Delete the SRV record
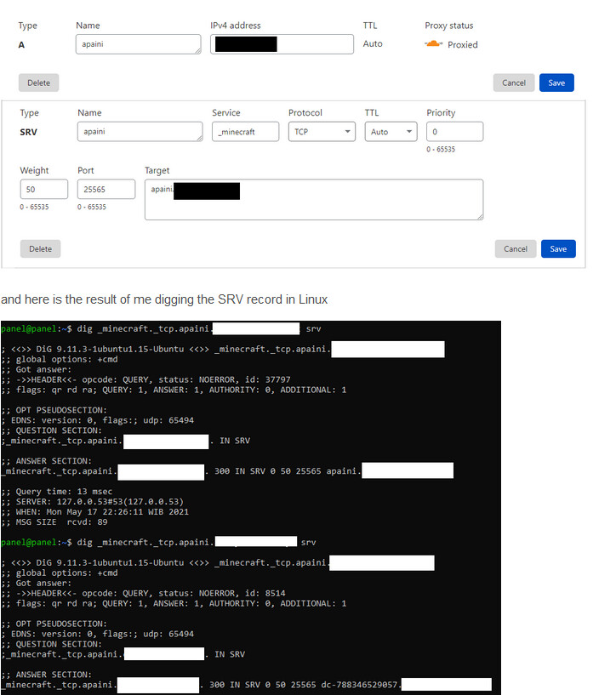This screenshot has height=695, width=616. [x=40, y=249]
